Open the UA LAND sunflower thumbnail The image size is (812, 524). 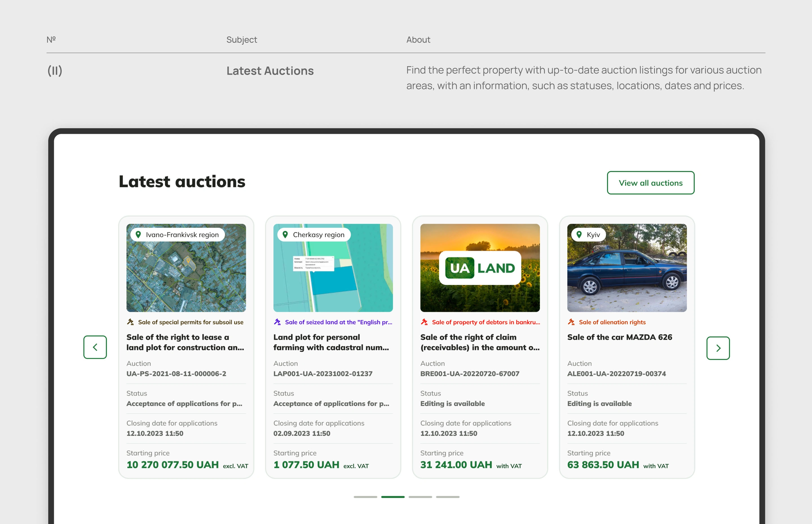[480, 268]
